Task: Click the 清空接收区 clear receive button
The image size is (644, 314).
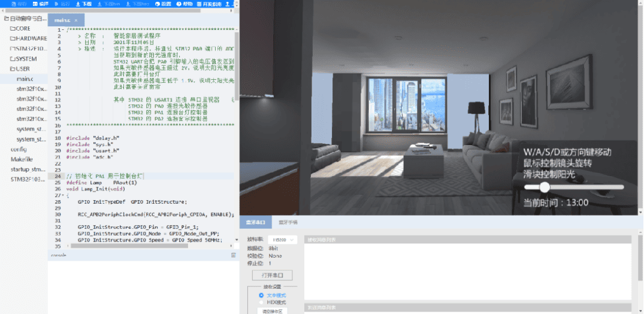Action: coord(273,311)
